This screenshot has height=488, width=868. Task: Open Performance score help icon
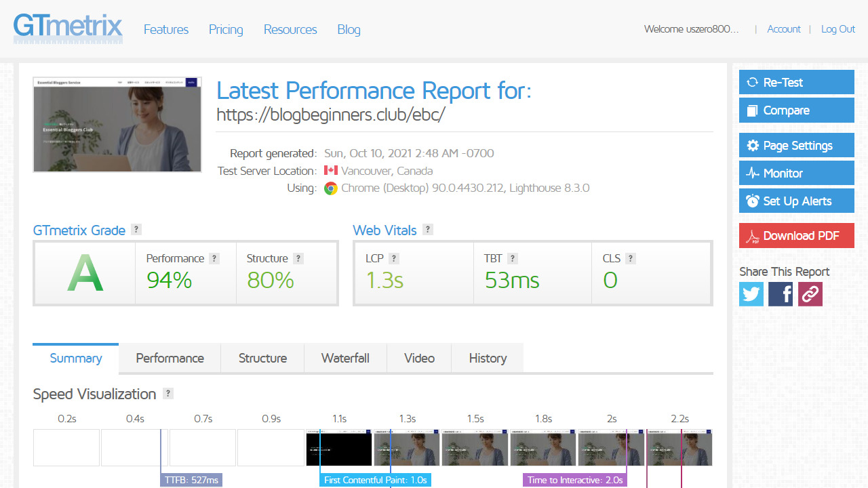[214, 258]
